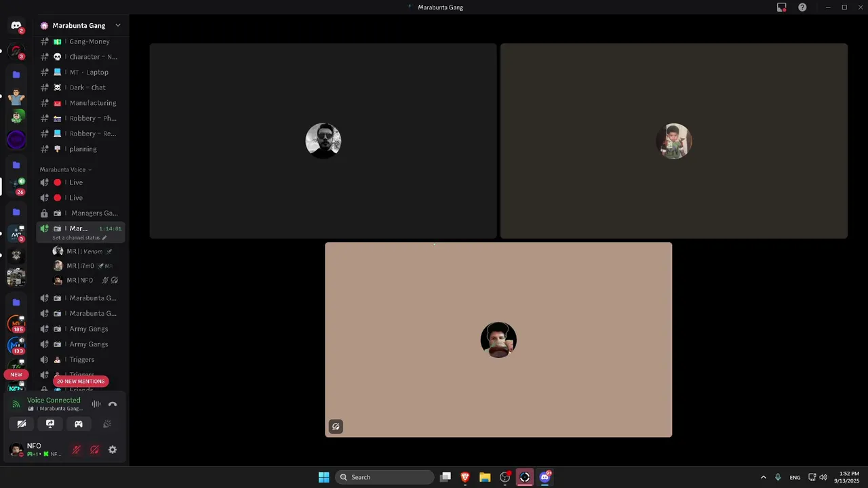The image size is (868, 488).
Task: Open the purple circle server icon
Action: tap(16, 140)
